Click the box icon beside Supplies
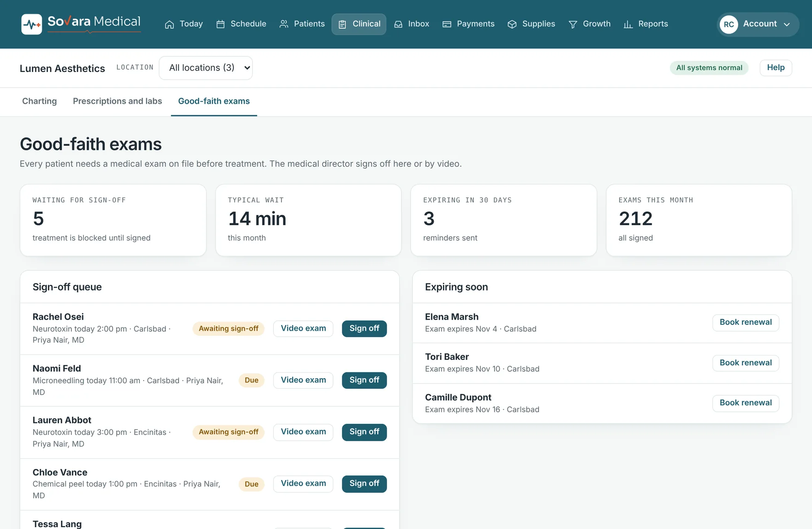The height and width of the screenshot is (529, 812). (512, 24)
